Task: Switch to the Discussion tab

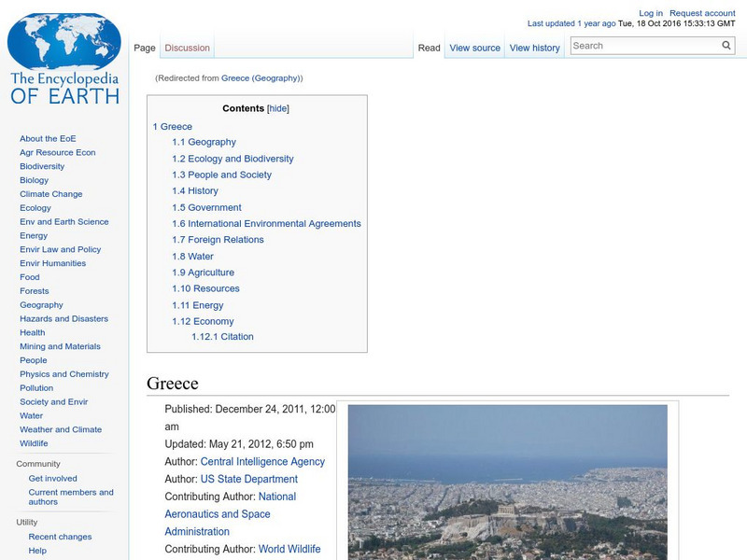Action: (x=186, y=47)
